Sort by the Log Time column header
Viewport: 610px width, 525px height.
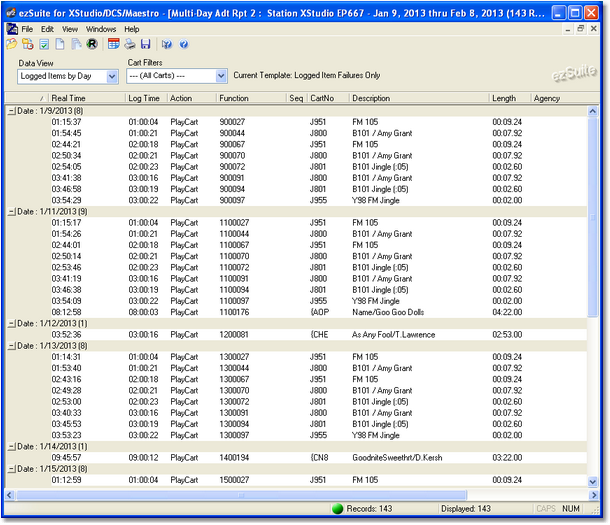[146, 98]
